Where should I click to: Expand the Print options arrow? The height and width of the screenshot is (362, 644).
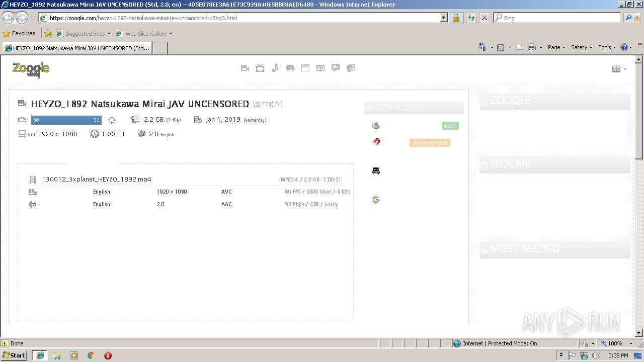coord(541,47)
